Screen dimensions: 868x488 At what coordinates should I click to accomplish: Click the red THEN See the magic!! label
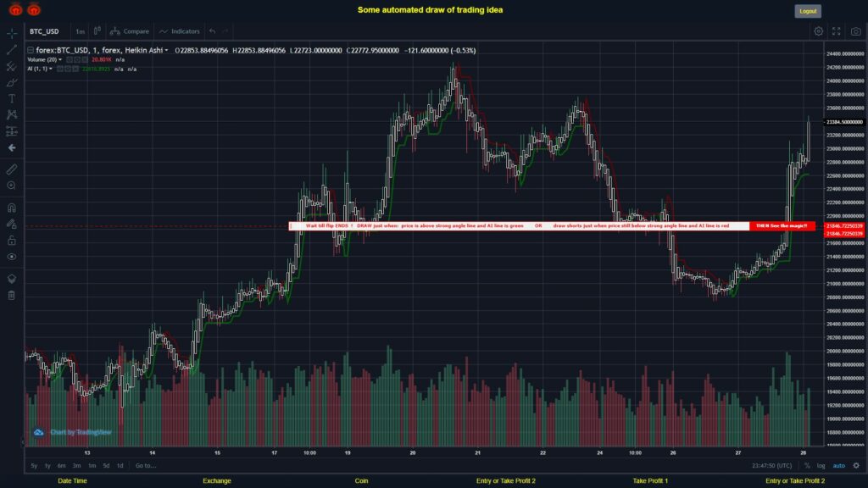782,225
